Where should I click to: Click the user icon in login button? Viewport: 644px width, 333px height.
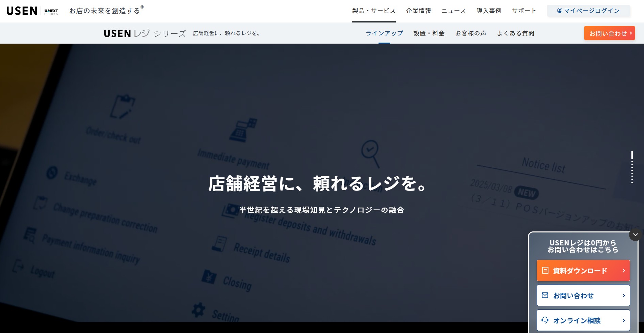(x=560, y=11)
